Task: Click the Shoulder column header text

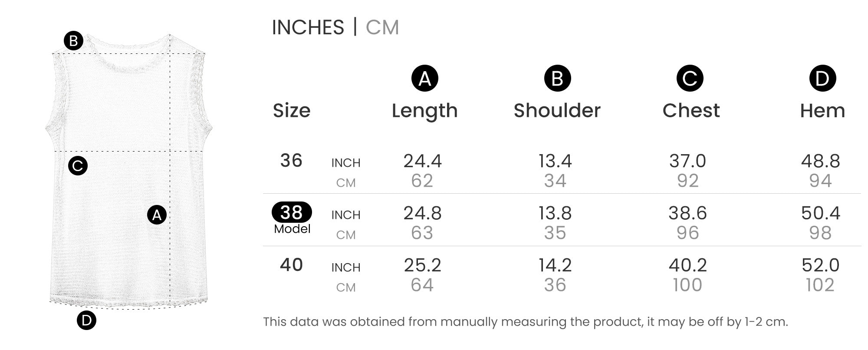Action: pyautogui.click(x=557, y=111)
